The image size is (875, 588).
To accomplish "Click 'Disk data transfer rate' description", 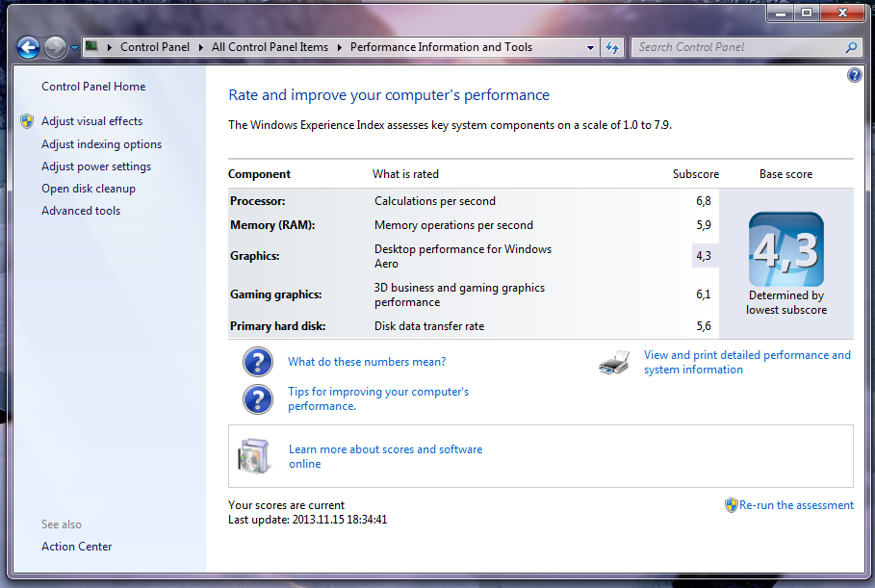I will 429,326.
